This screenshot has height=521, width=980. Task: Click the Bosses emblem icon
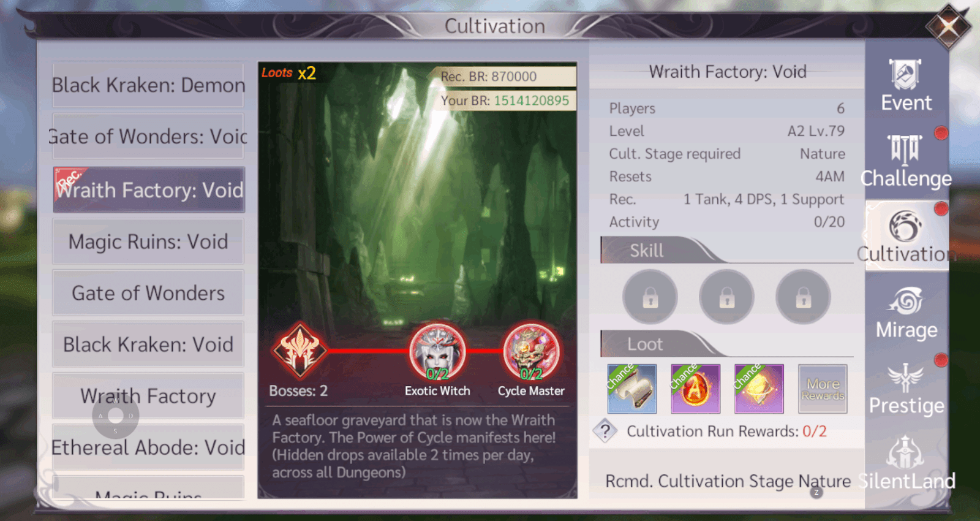[300, 351]
